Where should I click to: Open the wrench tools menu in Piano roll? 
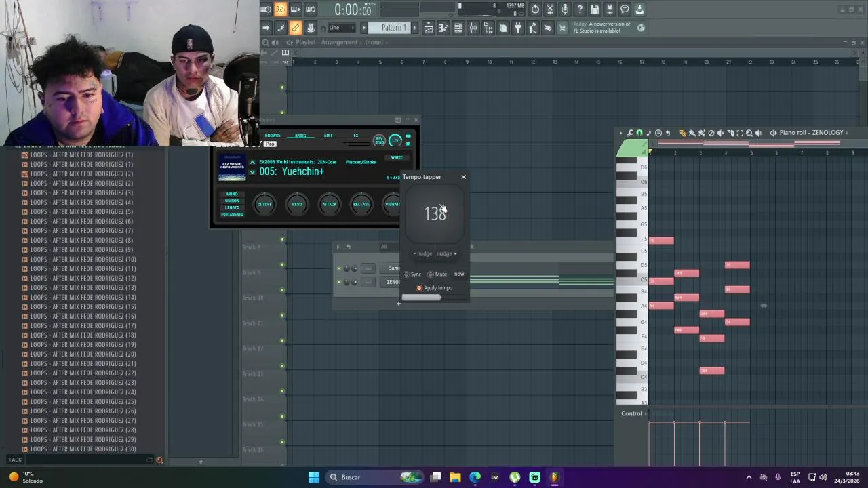pyautogui.click(x=630, y=133)
